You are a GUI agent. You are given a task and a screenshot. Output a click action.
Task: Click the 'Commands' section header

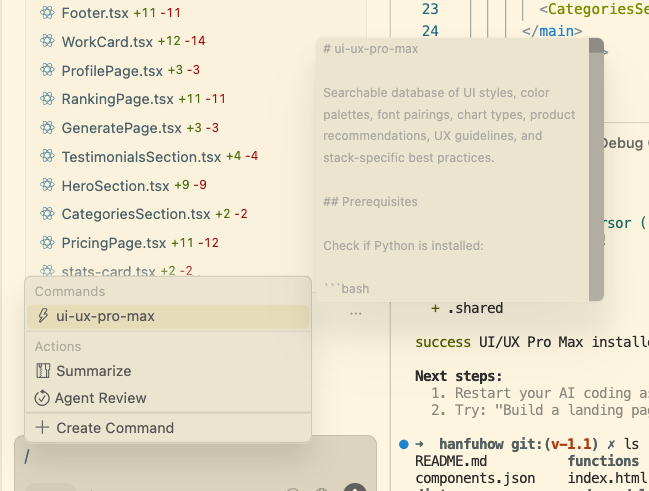coord(70,291)
